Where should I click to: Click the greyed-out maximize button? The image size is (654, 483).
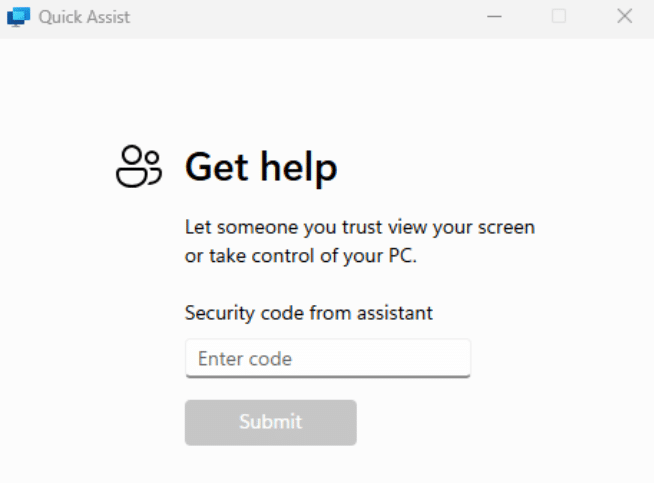pos(559,17)
